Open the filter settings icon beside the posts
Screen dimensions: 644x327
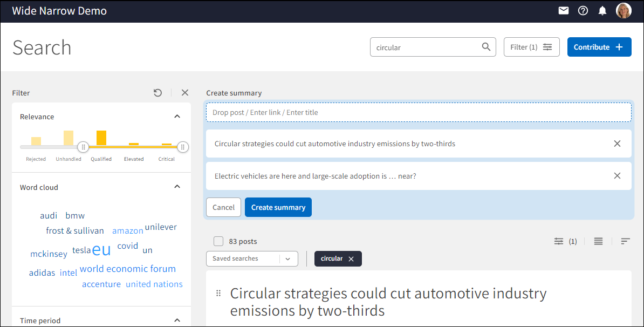click(559, 241)
